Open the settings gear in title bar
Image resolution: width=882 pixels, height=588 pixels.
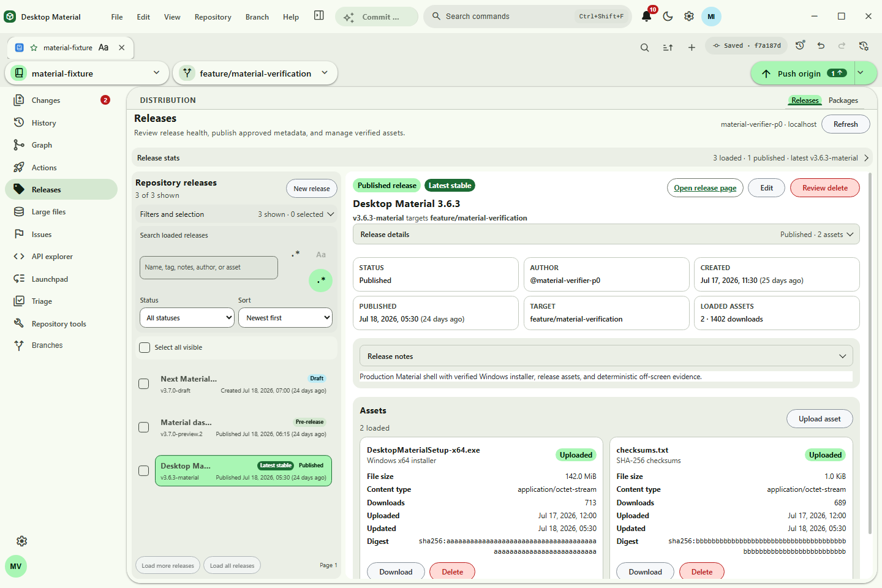(689, 17)
